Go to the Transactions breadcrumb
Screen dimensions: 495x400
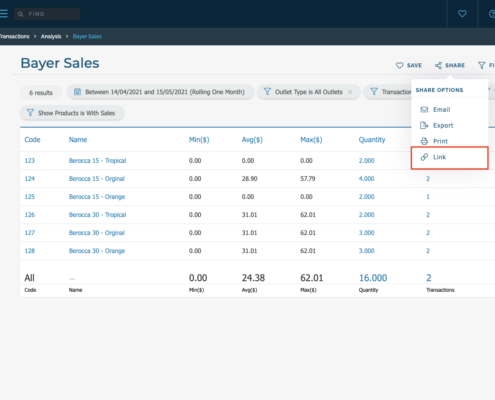tap(15, 36)
